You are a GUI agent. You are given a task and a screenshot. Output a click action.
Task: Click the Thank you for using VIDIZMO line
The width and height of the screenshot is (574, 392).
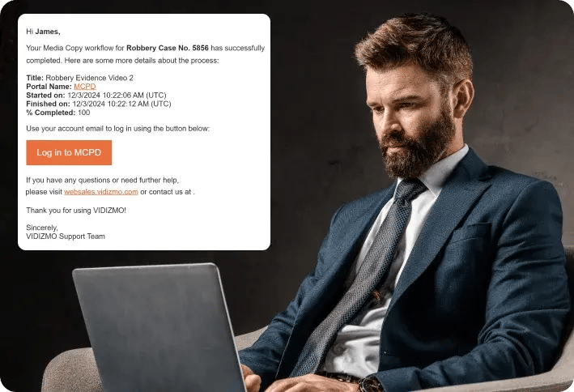click(x=76, y=211)
